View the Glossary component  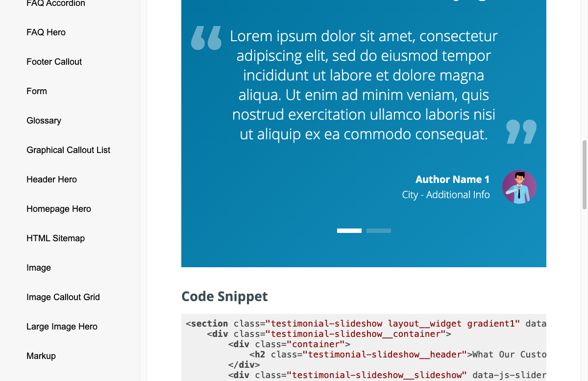pyautogui.click(x=44, y=121)
